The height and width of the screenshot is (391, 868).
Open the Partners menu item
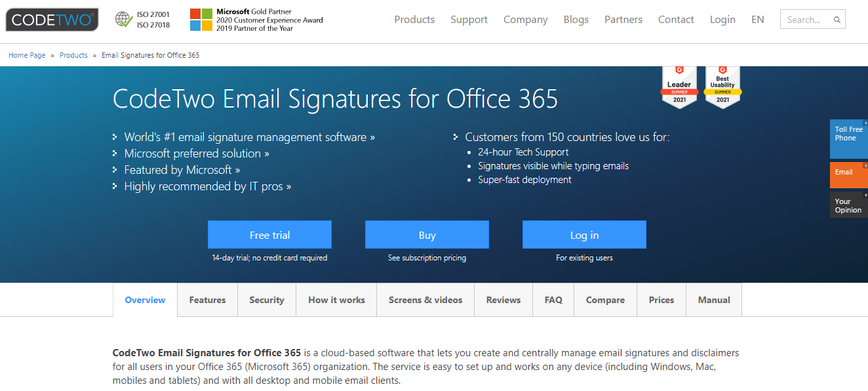coord(623,20)
